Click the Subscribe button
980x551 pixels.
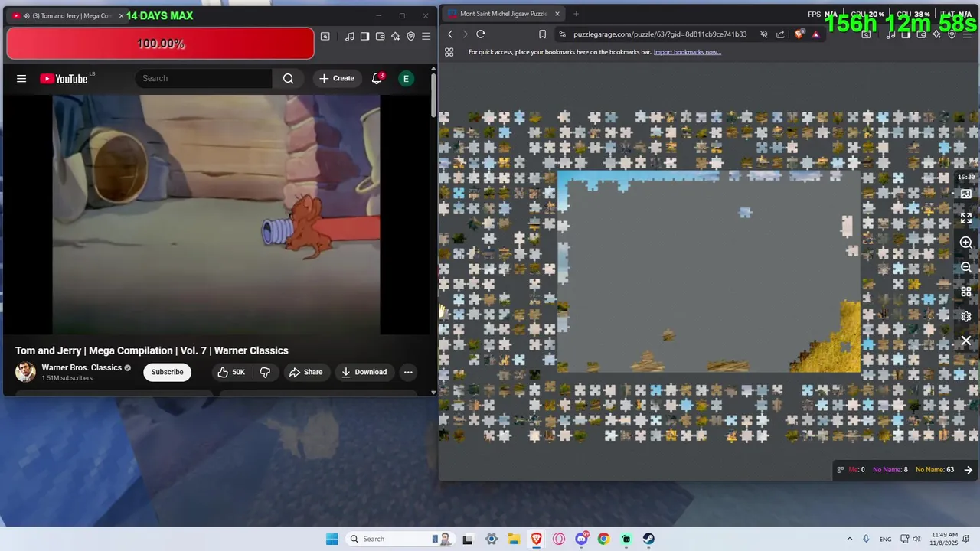(x=167, y=372)
